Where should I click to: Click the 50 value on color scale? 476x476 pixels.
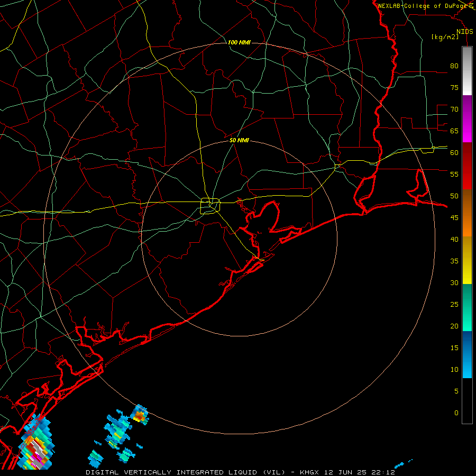(454, 196)
